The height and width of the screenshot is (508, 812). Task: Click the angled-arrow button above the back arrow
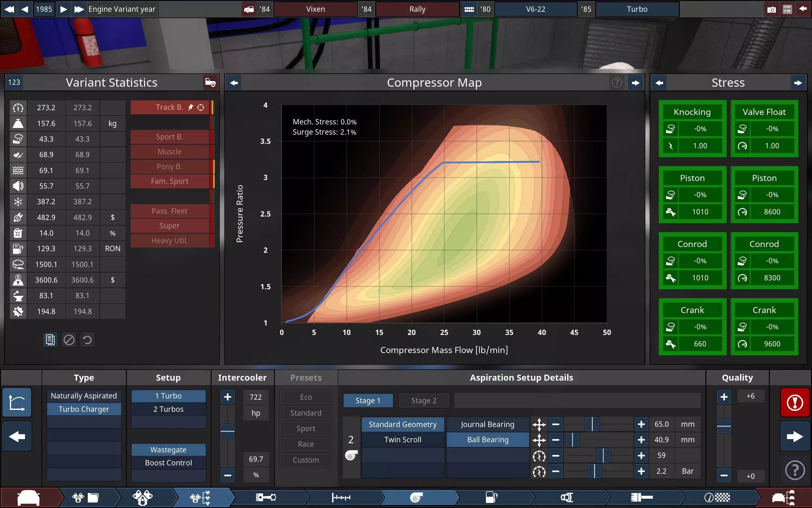[17, 403]
